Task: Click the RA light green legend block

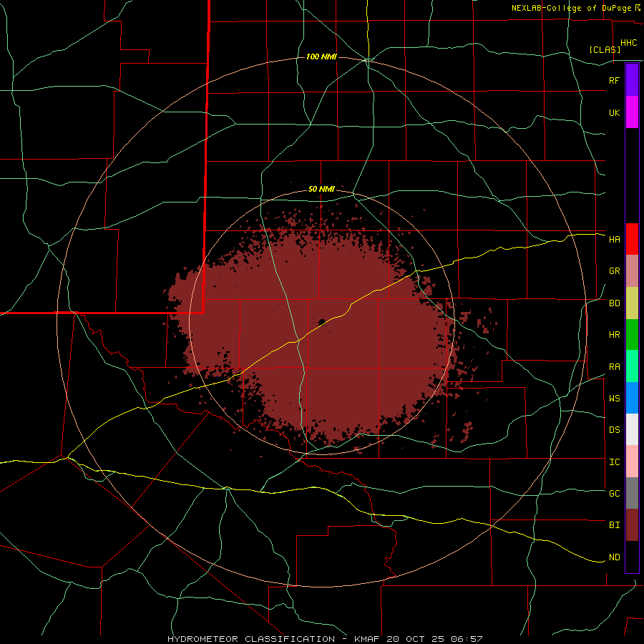Action: pyautogui.click(x=632, y=366)
